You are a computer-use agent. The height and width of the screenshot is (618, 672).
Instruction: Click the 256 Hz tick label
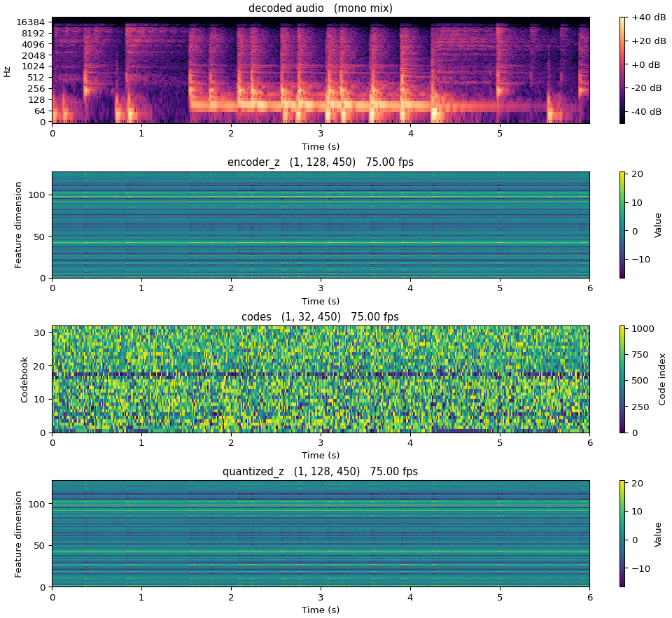click(36, 89)
